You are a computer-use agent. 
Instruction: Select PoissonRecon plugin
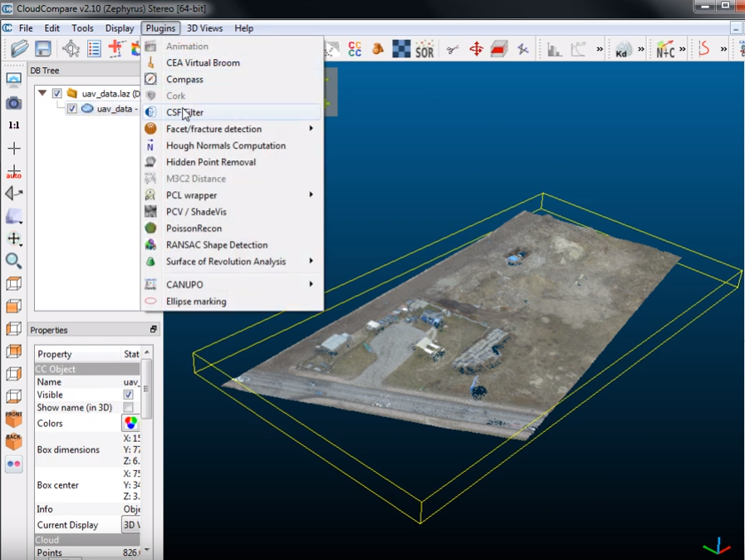233,228
